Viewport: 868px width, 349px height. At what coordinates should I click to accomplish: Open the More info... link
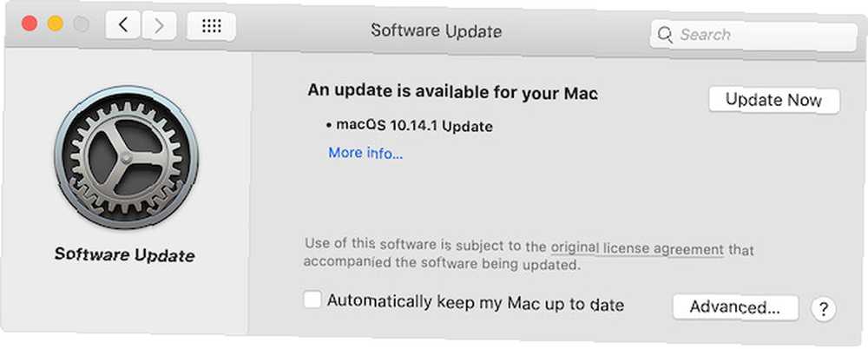point(365,153)
